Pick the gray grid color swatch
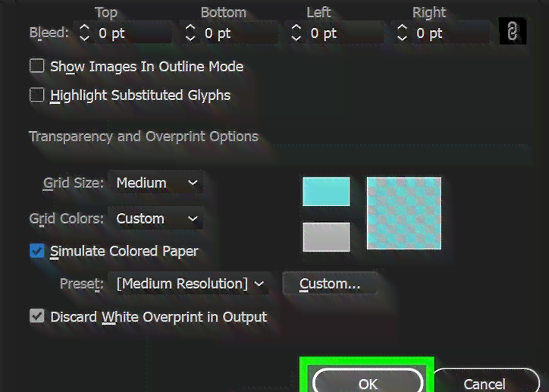Image resolution: width=549 pixels, height=392 pixels. pyautogui.click(x=326, y=237)
